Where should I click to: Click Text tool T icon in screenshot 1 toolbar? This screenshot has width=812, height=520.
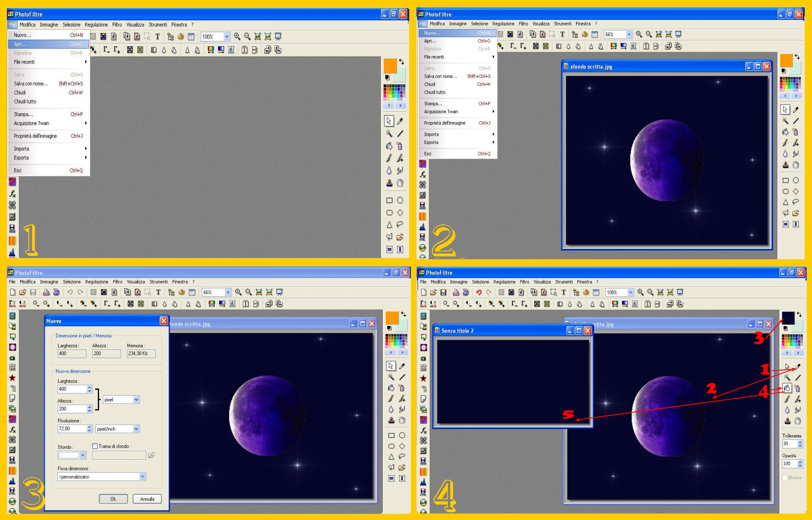[x=158, y=37]
